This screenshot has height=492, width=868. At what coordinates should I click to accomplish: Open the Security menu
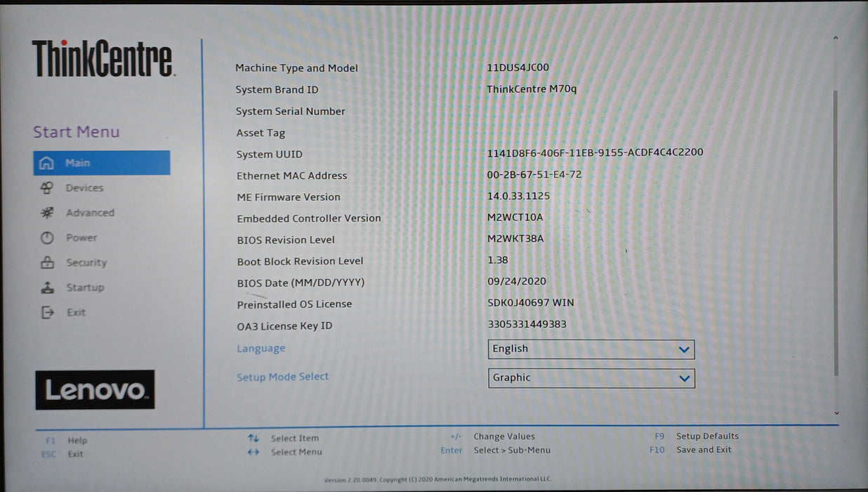86,263
